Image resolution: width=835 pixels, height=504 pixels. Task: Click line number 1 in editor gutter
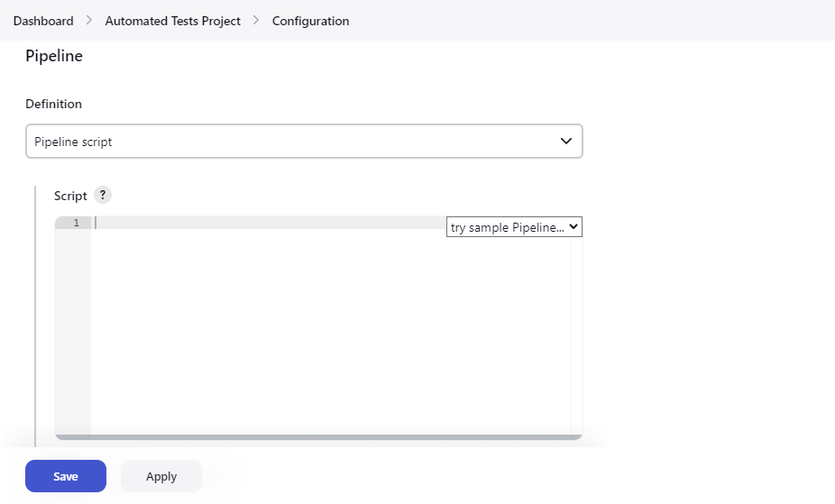[76, 223]
